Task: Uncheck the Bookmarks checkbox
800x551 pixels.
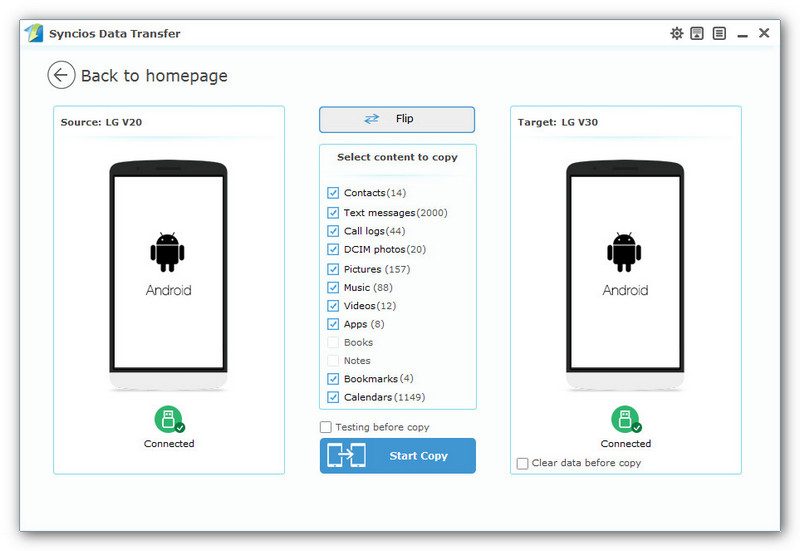Action: pos(333,379)
